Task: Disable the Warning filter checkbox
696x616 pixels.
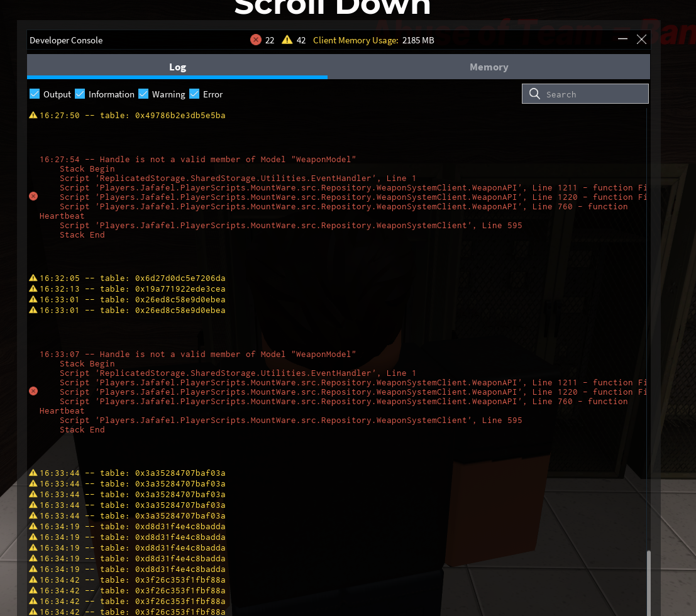Action: (x=143, y=94)
